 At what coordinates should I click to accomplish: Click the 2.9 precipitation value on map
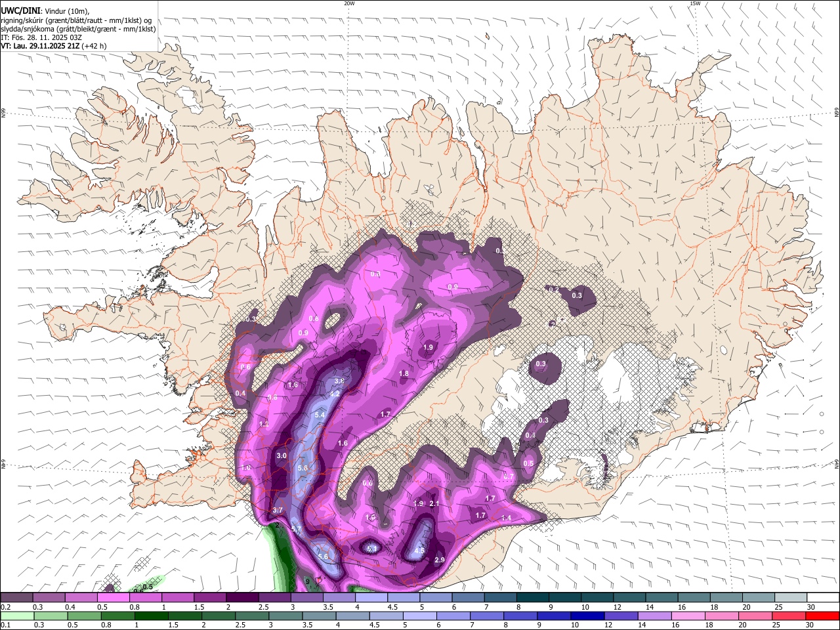coord(440,560)
